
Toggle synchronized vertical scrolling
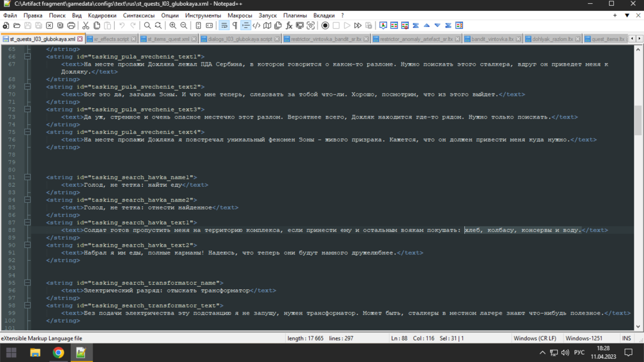[x=198, y=26]
